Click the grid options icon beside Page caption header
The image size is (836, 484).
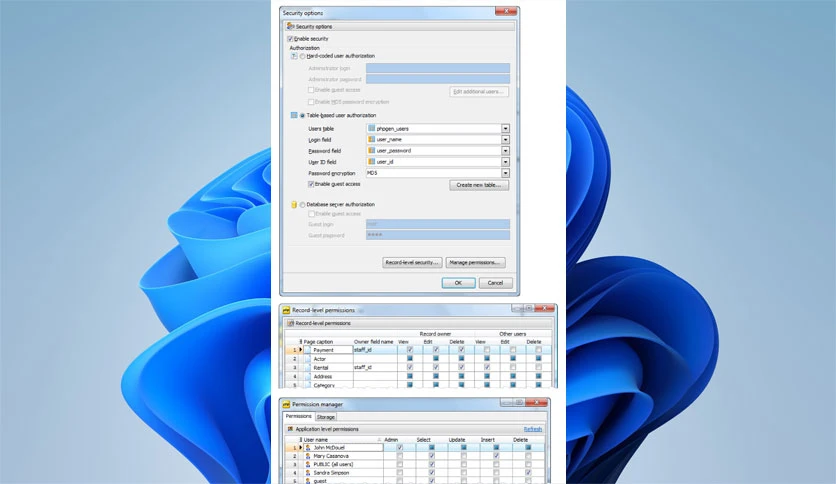tap(301, 342)
